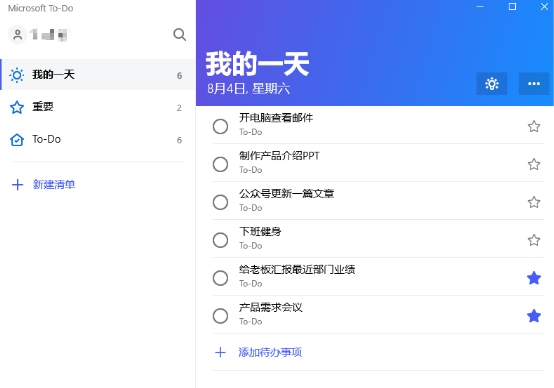The image size is (554, 388).
Task: Click the user account avatar icon
Action: (17, 35)
